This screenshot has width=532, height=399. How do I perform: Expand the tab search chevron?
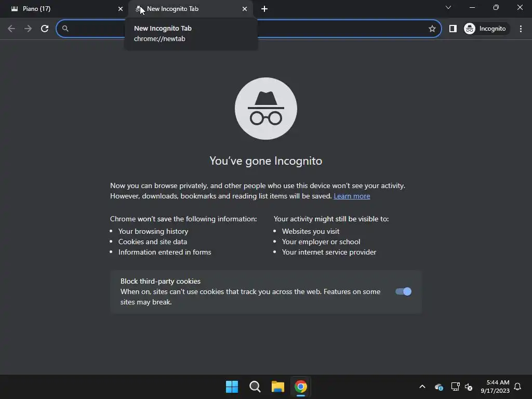click(448, 7)
